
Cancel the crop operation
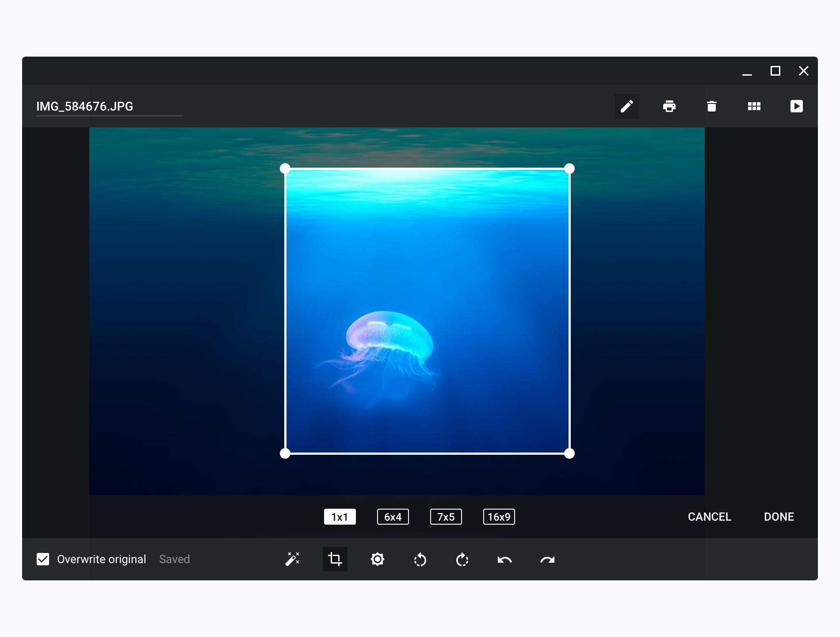click(709, 517)
